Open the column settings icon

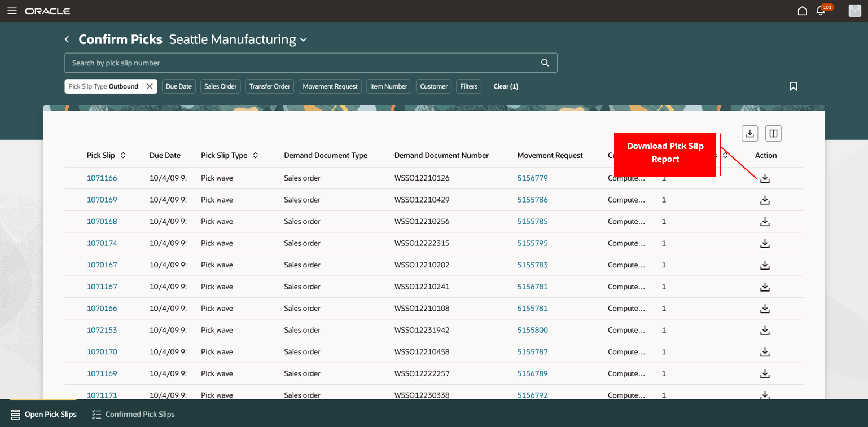(773, 133)
